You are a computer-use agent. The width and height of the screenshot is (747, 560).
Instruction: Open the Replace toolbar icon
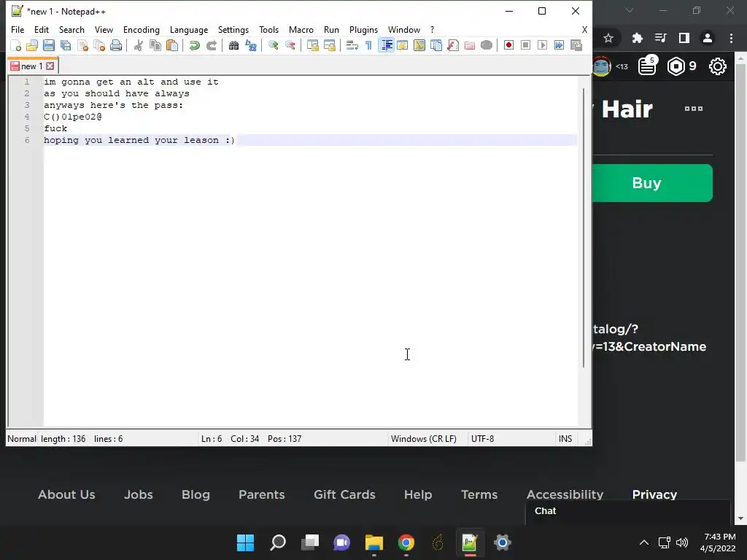click(251, 45)
